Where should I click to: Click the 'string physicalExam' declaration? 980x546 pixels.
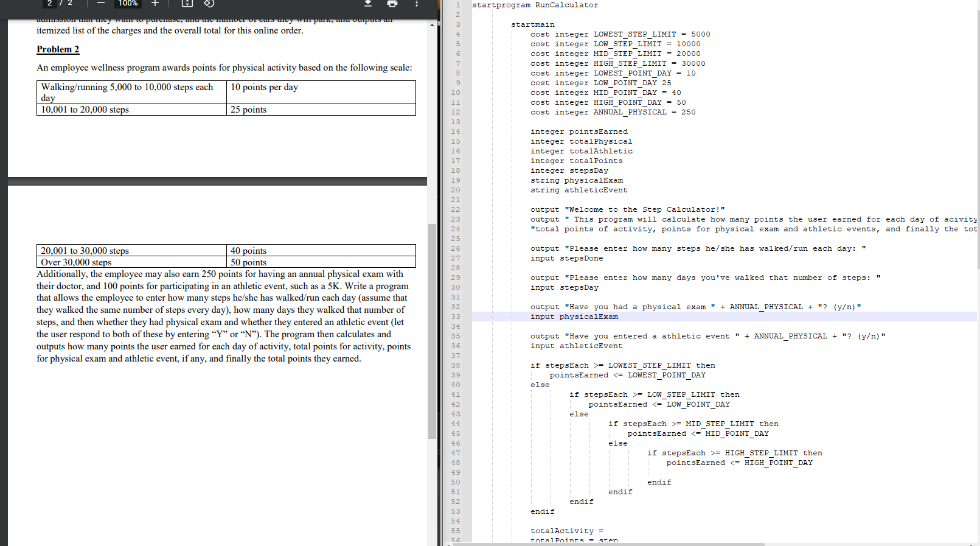(577, 180)
